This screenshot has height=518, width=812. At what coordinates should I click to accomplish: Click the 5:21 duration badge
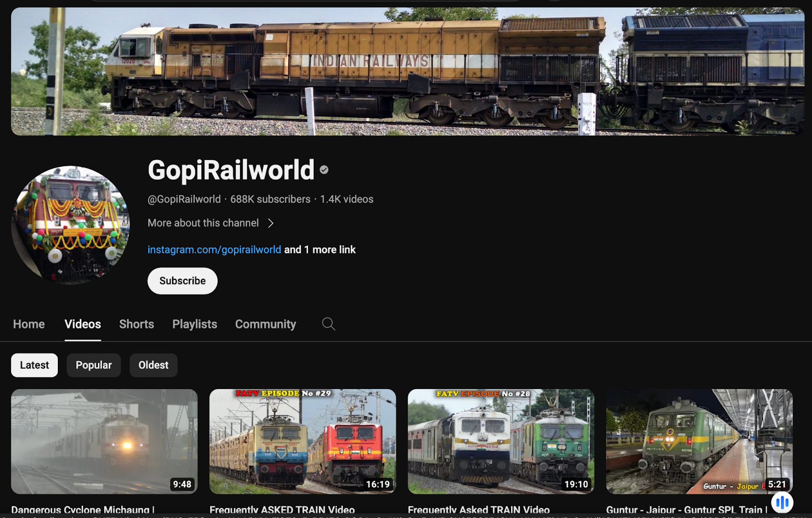[x=777, y=484]
